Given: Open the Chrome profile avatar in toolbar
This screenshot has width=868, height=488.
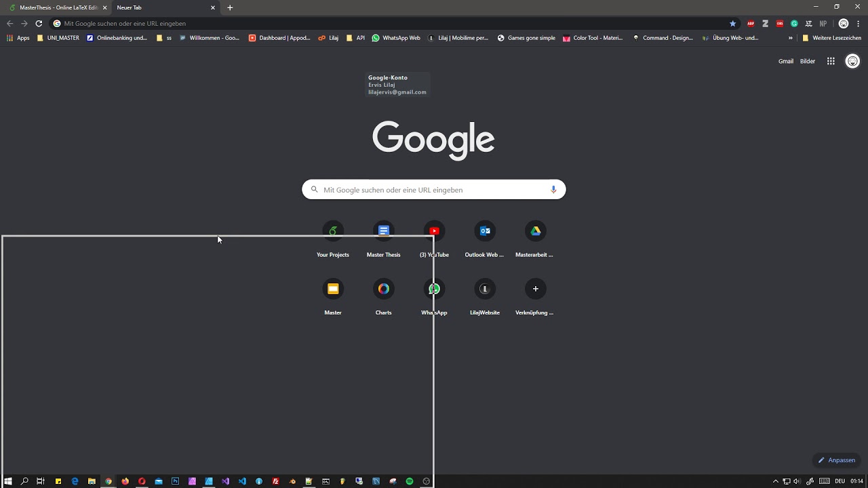Looking at the screenshot, I should coord(844,23).
